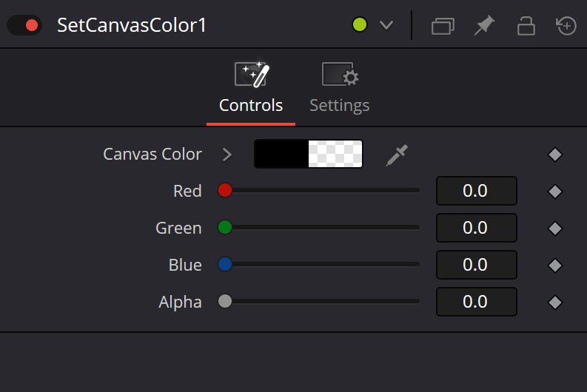This screenshot has width=587, height=392.
Task: Expand the Canvas Color chevron
Action: click(x=227, y=155)
